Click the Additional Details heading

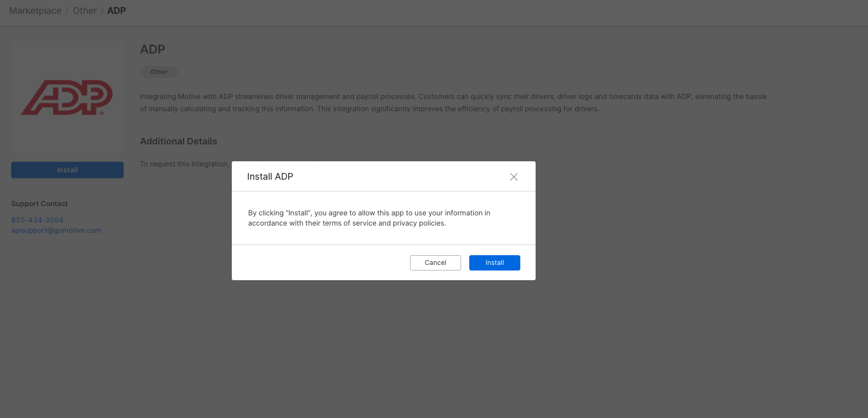(179, 141)
